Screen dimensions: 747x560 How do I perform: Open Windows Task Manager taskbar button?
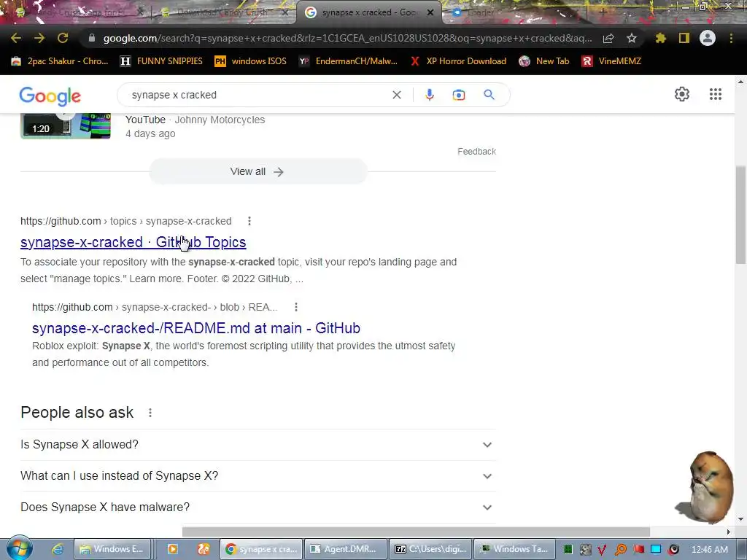516,549
